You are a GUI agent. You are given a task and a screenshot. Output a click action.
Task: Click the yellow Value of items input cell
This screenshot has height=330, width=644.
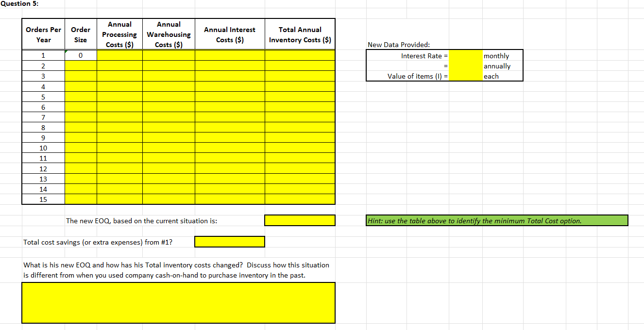tap(465, 76)
